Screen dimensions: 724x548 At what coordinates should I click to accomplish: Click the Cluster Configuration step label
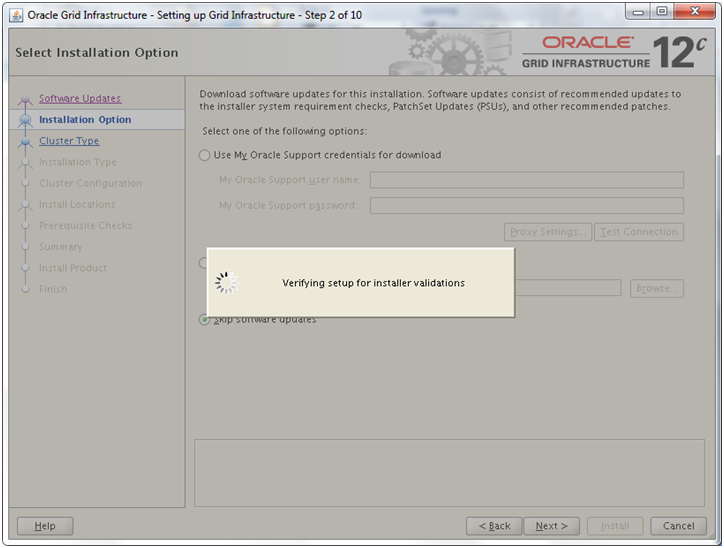(x=90, y=183)
